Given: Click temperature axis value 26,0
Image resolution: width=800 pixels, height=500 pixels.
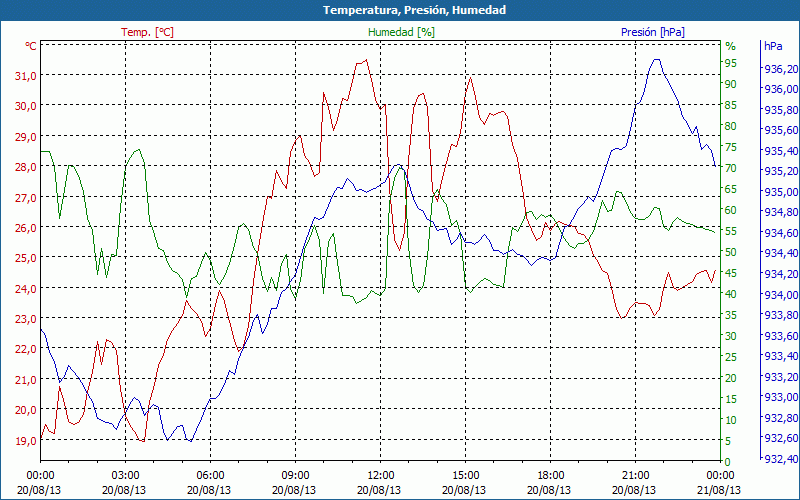Looking at the screenshot, I should click(x=26, y=227).
